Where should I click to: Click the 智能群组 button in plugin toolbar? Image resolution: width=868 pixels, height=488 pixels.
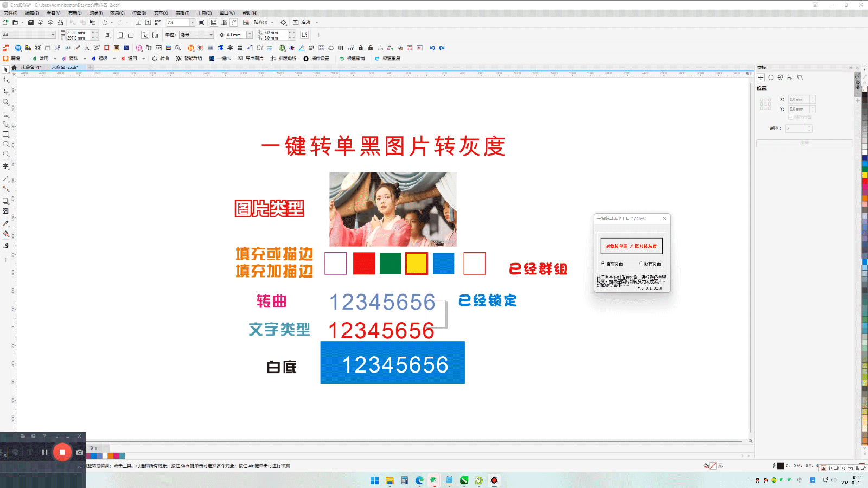tap(189, 58)
